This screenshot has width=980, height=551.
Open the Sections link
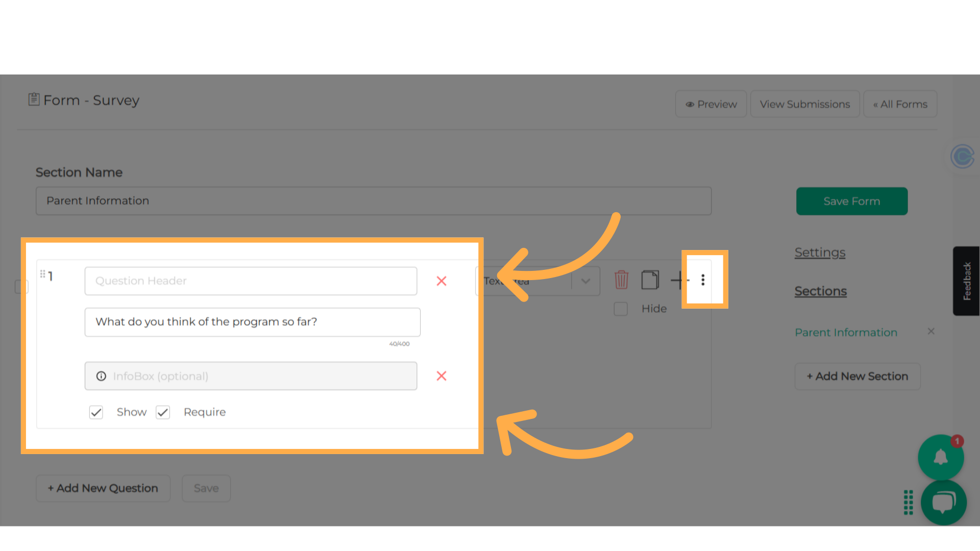(820, 291)
